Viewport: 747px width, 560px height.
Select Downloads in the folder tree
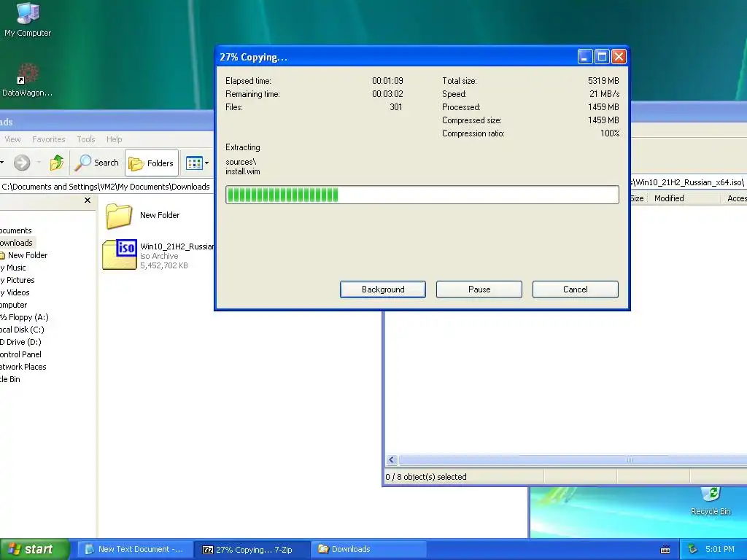point(18,243)
